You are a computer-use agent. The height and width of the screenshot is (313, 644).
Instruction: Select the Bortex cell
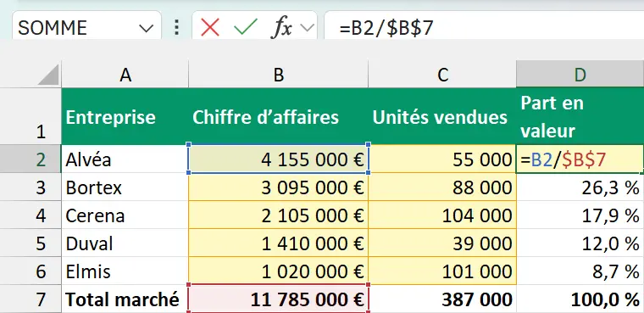(125, 187)
